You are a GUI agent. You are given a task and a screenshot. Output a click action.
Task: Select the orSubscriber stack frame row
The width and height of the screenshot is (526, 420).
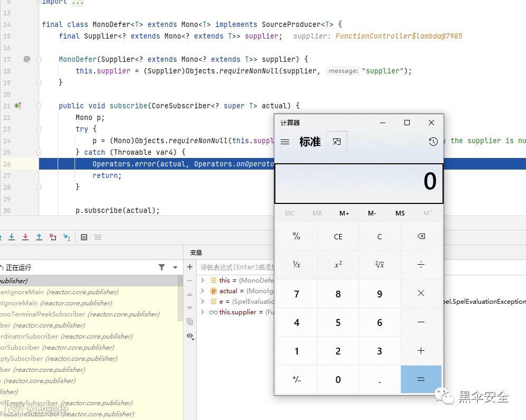89,347
